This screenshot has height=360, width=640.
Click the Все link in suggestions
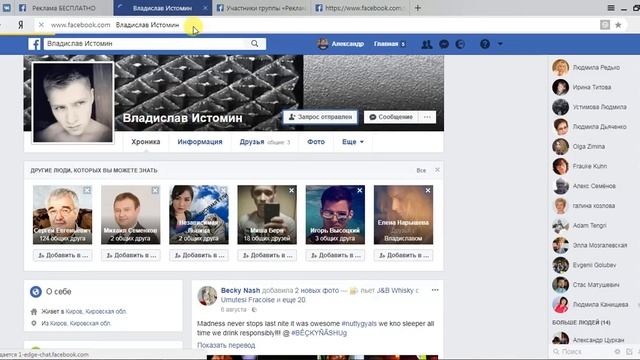coord(421,170)
